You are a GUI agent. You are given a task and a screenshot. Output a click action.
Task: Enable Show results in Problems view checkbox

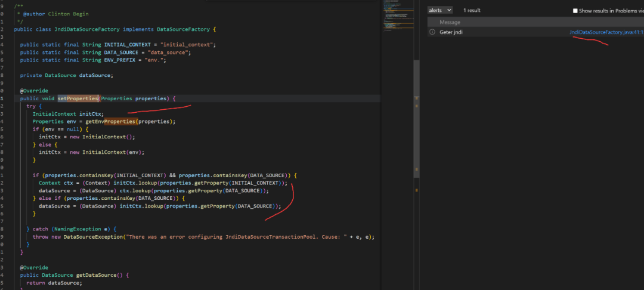pyautogui.click(x=575, y=11)
